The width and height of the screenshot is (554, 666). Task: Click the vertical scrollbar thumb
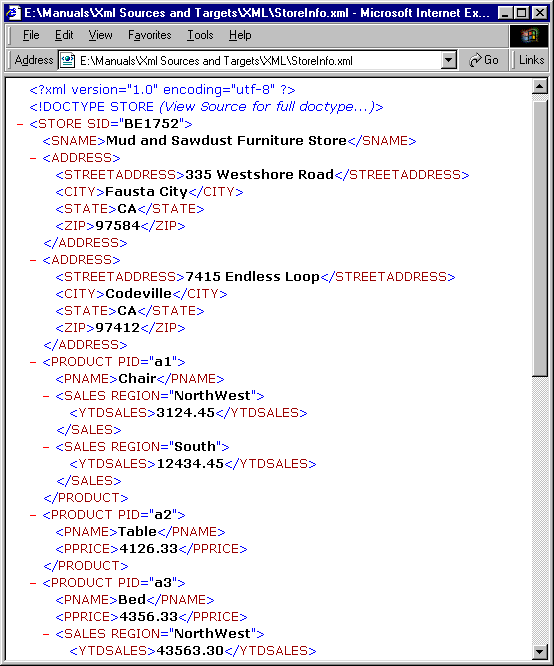point(539,238)
